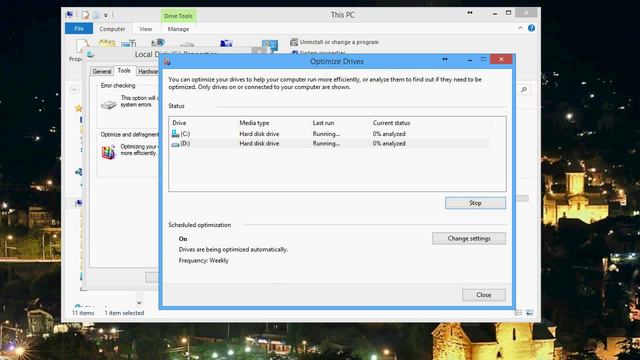Viewport: 640px width, 360px height.
Task: Minimize the Optimize Drives window
Action: pos(470,60)
